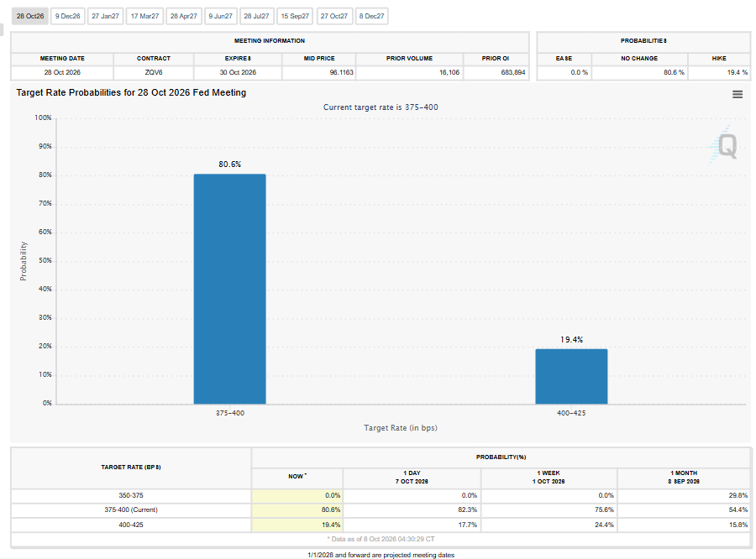Click the 0.0 % ease probability cell
The height and width of the screenshot is (559, 756).
(x=564, y=72)
